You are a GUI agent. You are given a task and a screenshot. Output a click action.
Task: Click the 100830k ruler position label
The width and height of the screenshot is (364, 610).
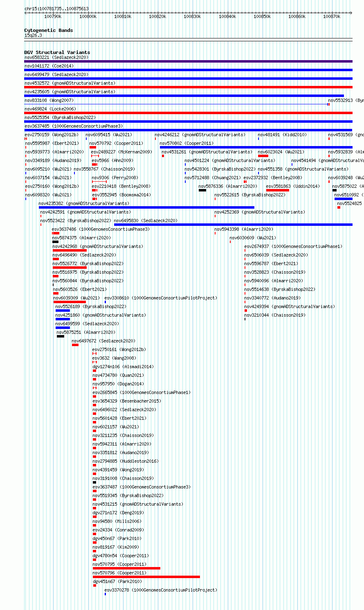[x=192, y=16]
